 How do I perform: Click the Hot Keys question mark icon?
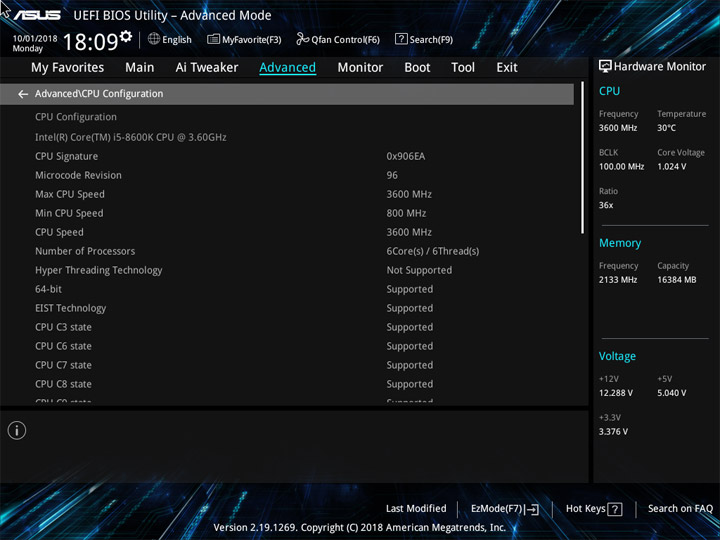coord(615,509)
